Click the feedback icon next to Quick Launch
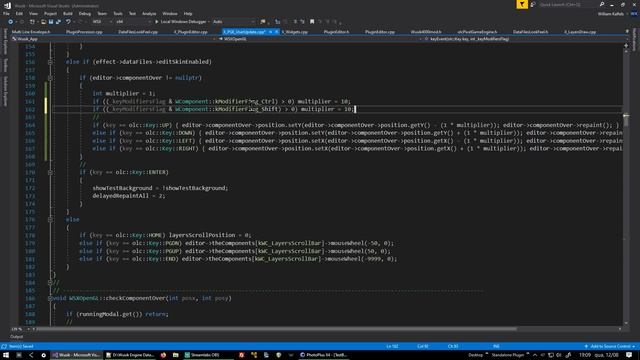 click(x=533, y=4)
